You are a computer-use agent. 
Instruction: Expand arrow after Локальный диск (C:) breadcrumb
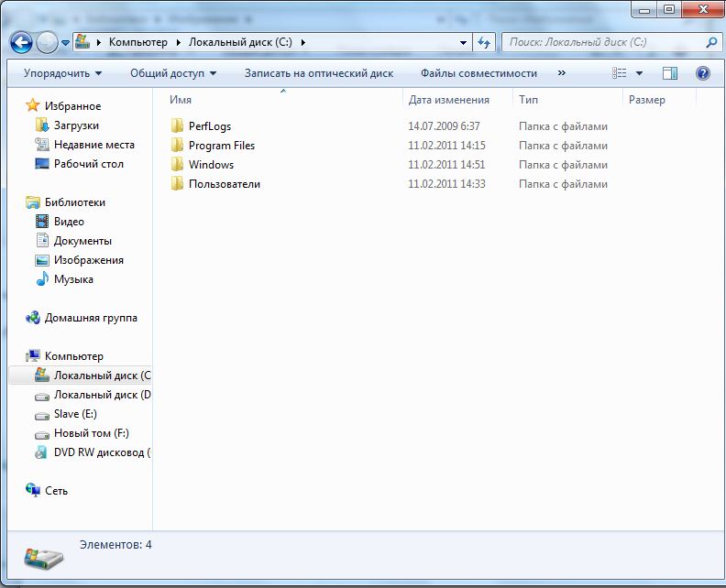pos(303,42)
